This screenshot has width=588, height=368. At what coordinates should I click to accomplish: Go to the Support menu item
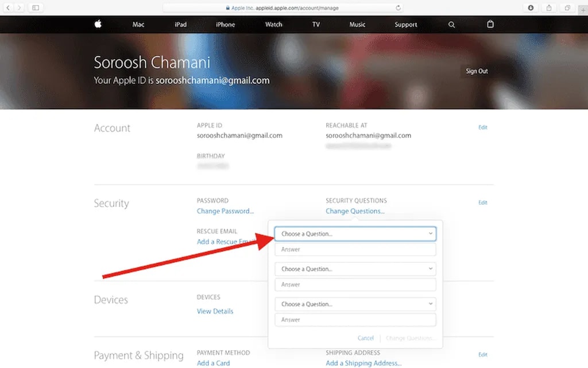406,25
